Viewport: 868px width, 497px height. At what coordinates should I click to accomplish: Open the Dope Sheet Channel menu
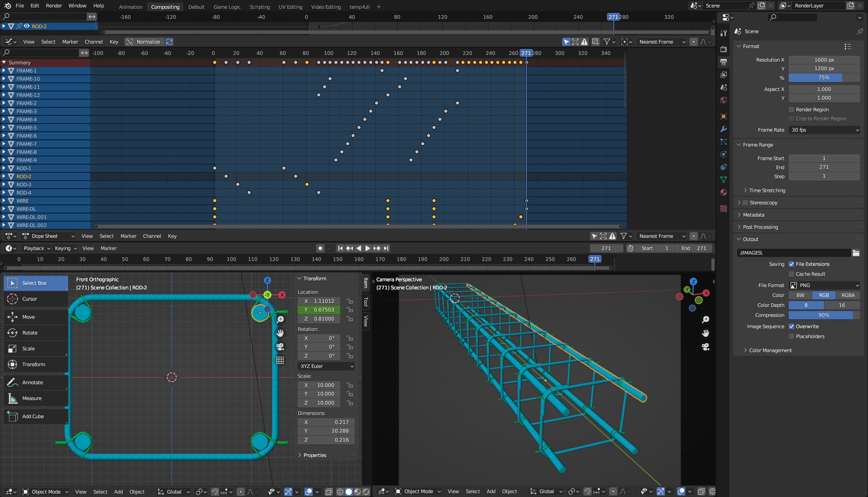[152, 237]
